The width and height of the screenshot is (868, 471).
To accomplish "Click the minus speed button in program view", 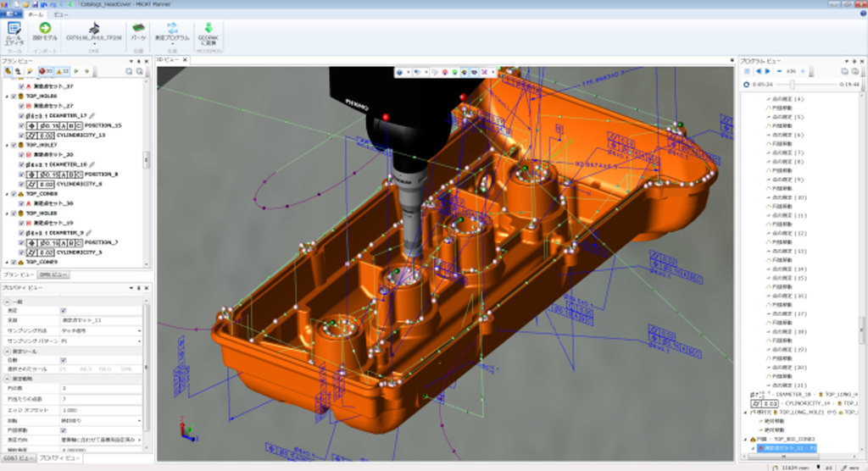I will (780, 71).
